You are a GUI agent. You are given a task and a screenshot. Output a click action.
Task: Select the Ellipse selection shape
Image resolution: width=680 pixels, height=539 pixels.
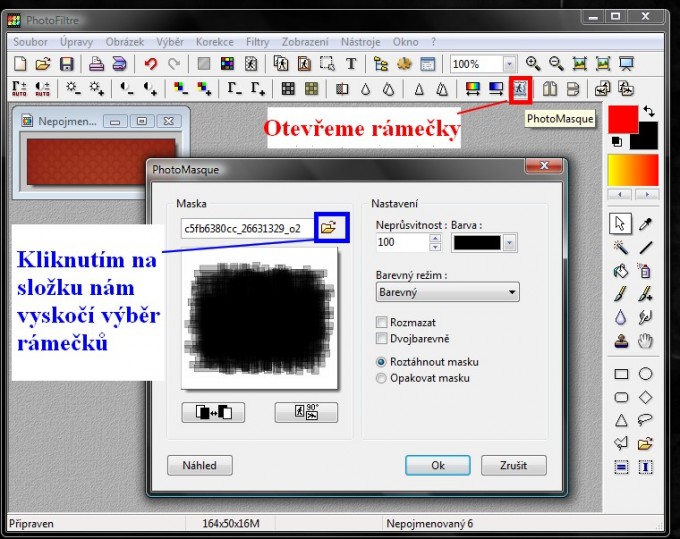coord(645,373)
